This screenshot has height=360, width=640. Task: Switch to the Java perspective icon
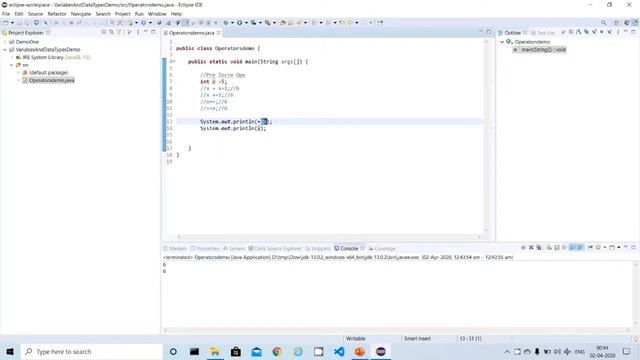click(x=627, y=23)
